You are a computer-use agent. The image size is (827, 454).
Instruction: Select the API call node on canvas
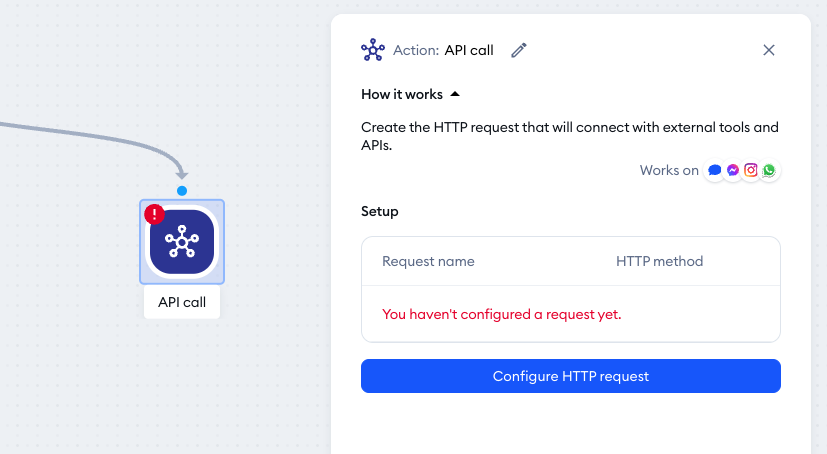(x=182, y=242)
